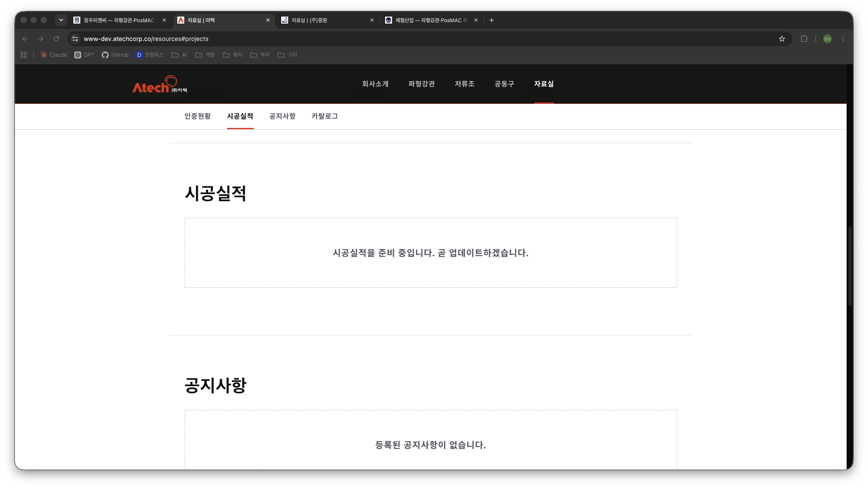Image resolution: width=868 pixels, height=488 pixels.
Task: Expand the 개발 bookmark folder
Action: pyautogui.click(x=205, y=55)
